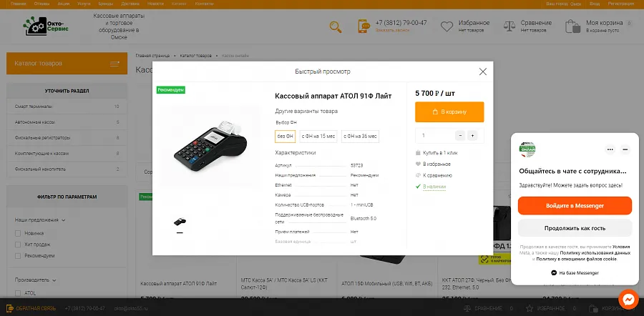Select 'с ФН на 36 мес' variant
The height and width of the screenshot is (316, 644).
click(x=360, y=137)
